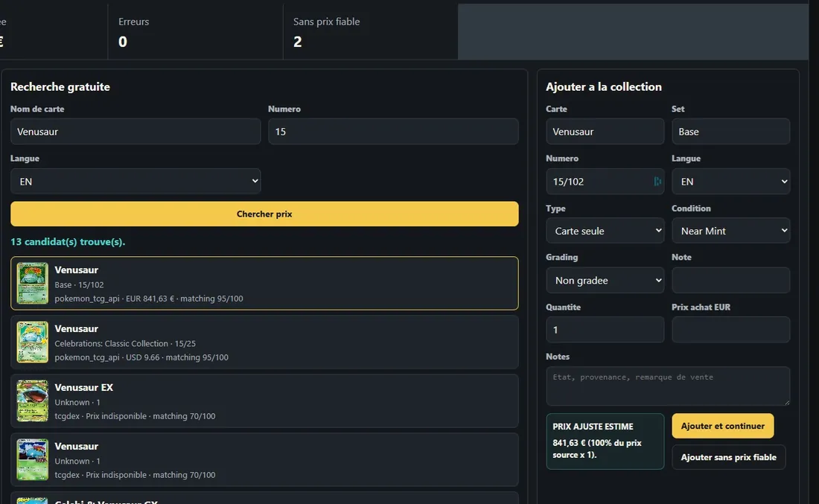Focus the Carte field in collection form
Screen dimensions: 819x504
pos(605,131)
